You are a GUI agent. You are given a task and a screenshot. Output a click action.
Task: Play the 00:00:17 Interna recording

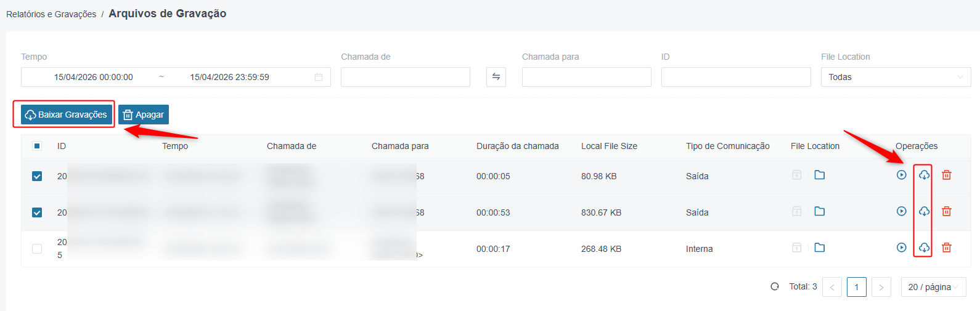901,248
